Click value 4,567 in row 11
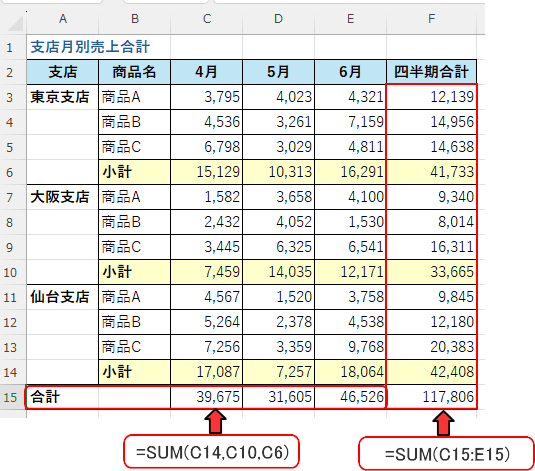This screenshot has height=471, width=535. pyautogui.click(x=206, y=297)
